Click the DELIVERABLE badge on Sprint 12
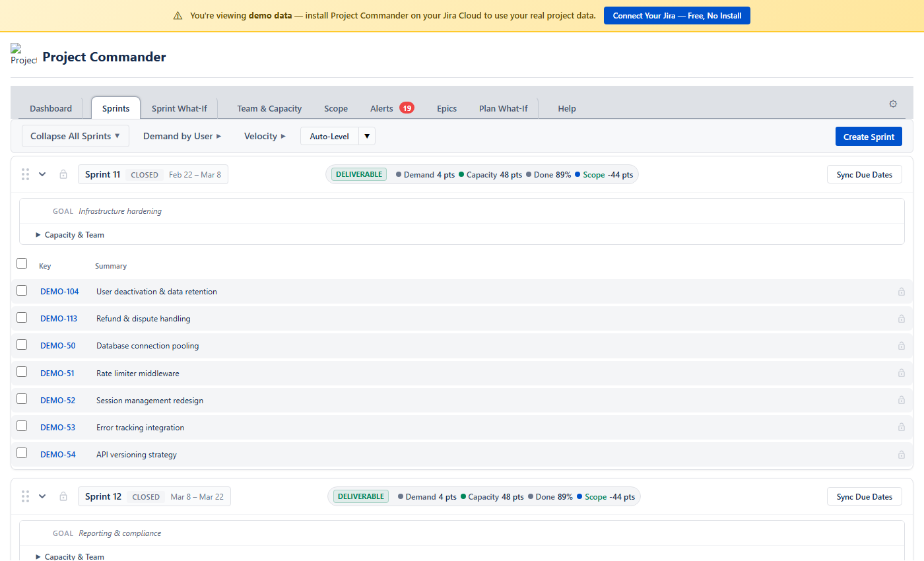The height and width of the screenshot is (561, 924). click(x=360, y=496)
